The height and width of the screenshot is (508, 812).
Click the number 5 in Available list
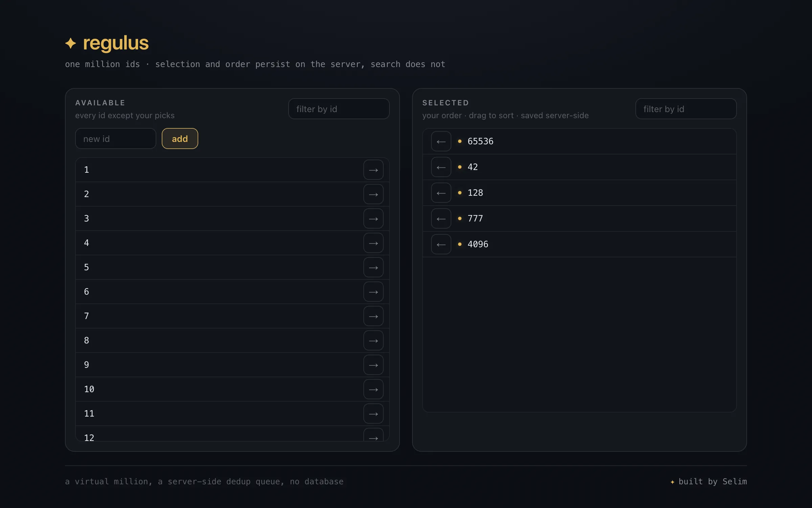tap(87, 267)
